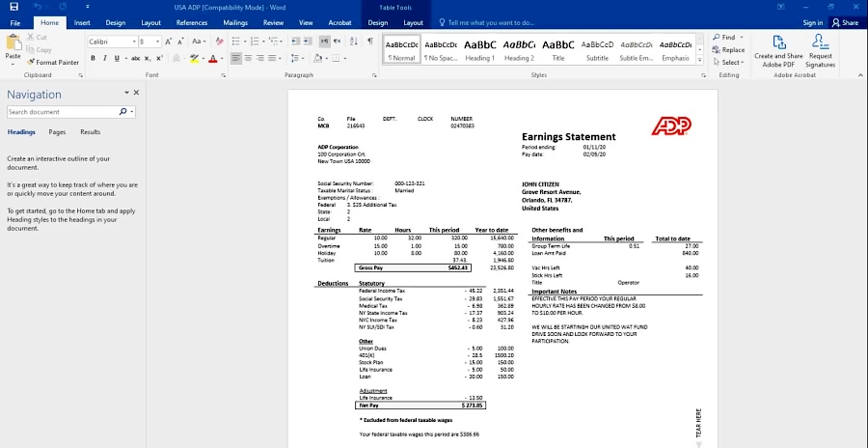The width and height of the screenshot is (868, 448).
Task: Apply red font color
Action: (x=212, y=58)
